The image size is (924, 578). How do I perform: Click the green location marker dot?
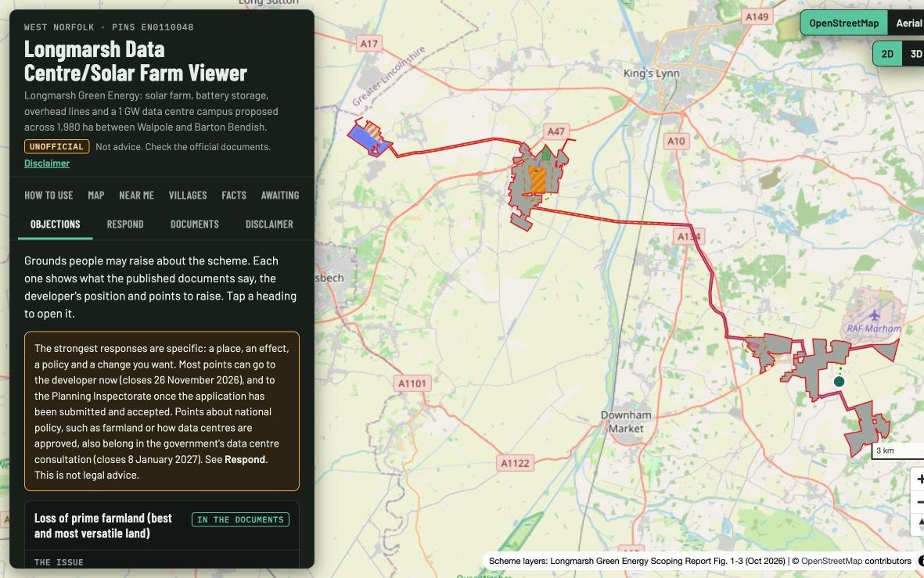[x=840, y=382]
